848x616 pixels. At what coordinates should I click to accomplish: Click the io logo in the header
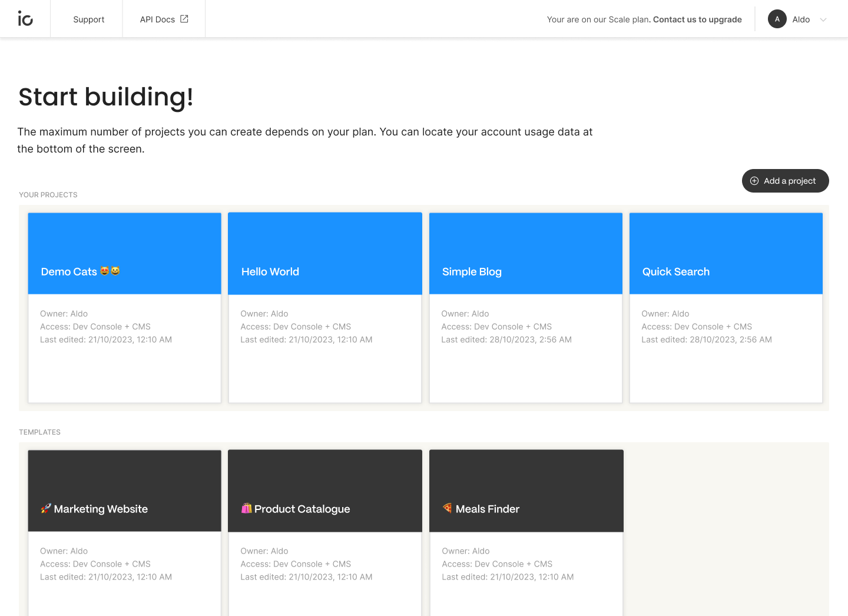pos(25,19)
